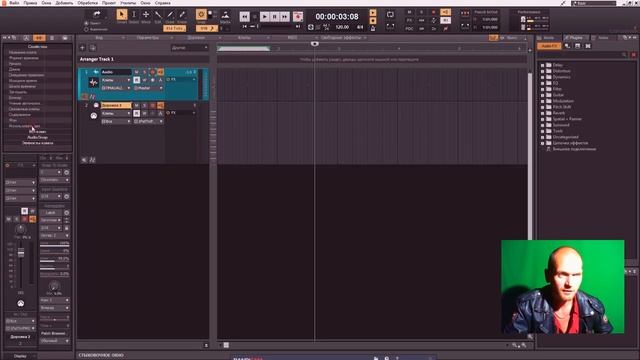This screenshot has height=360, width=640.
Task: Open the Проект menu
Action: (x=109, y=3)
